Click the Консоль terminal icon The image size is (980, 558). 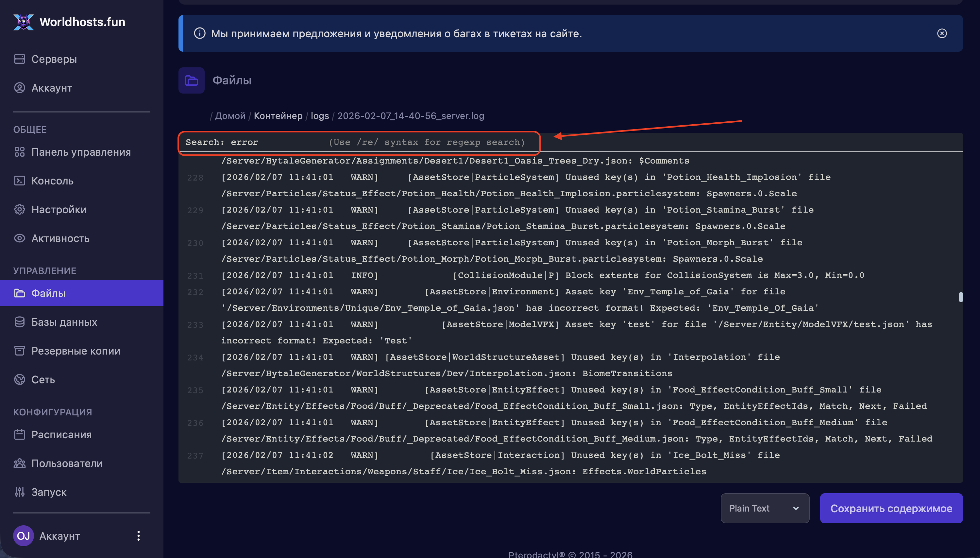(19, 181)
